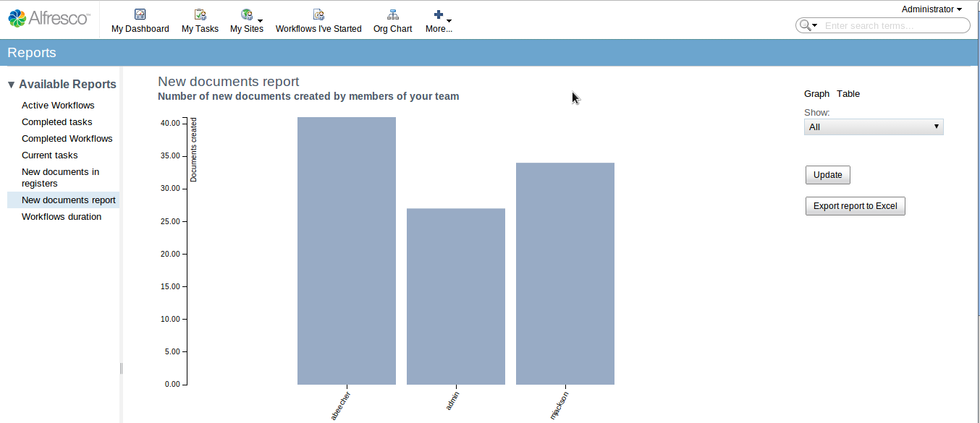This screenshot has height=423, width=980.
Task: Open the Active Workflows report
Action: pyautogui.click(x=58, y=106)
